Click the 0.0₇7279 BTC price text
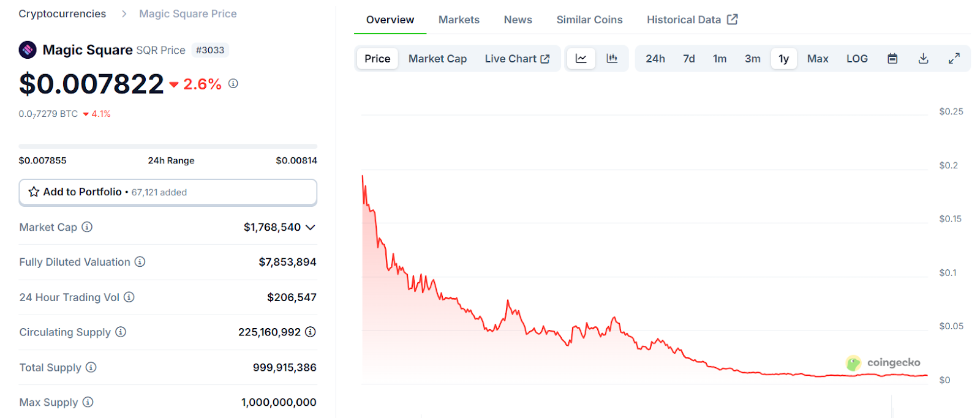The image size is (980, 418). click(x=48, y=114)
